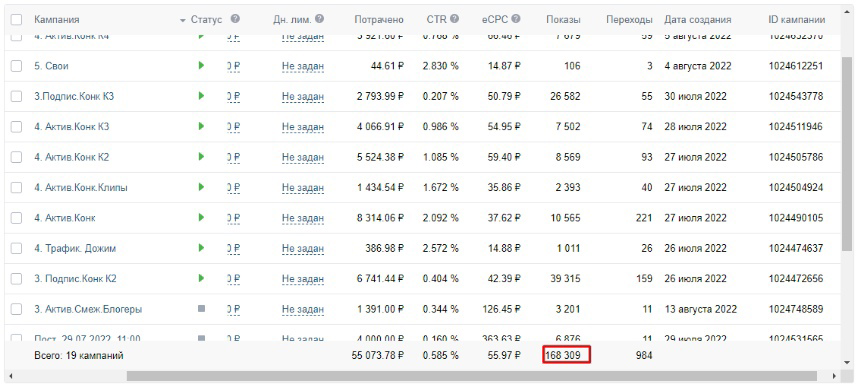
Task: Click the play status icon for 4. Актив.Конк
Action: coord(201,218)
